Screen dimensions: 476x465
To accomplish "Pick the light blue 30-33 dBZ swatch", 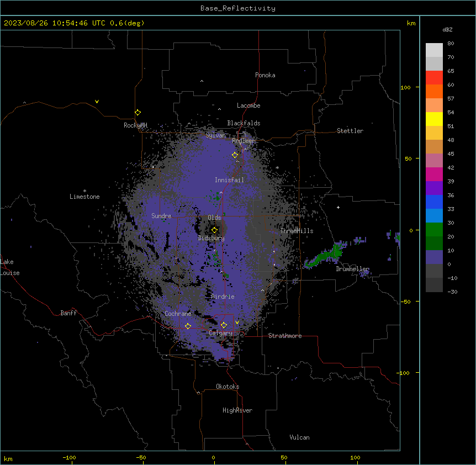I will pyautogui.click(x=434, y=216).
